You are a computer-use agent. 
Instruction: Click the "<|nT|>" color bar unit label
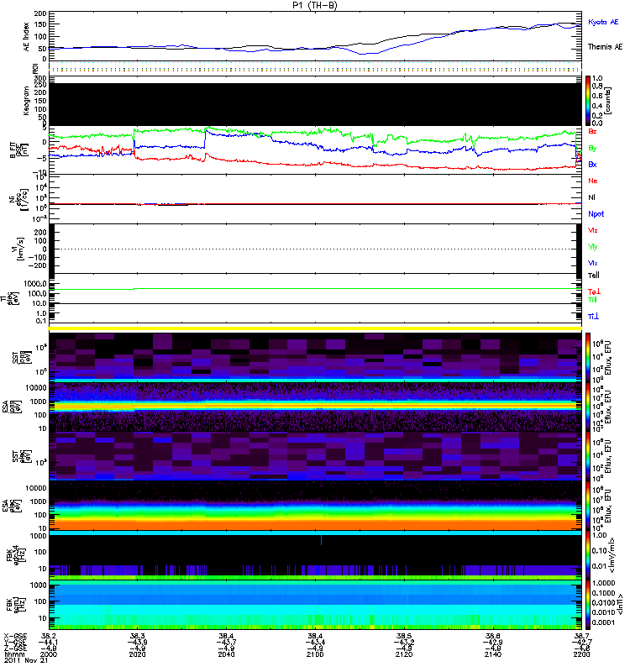pyautogui.click(x=621, y=605)
